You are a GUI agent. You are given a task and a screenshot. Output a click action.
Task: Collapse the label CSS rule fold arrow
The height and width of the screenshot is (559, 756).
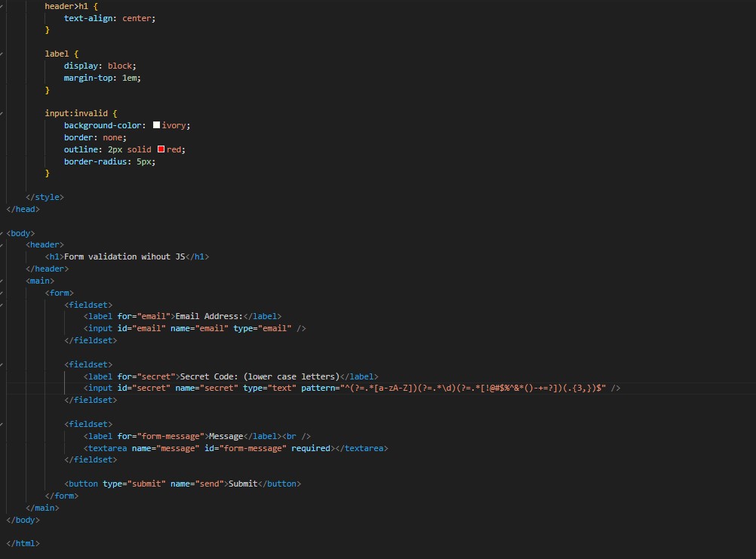coord(3,54)
